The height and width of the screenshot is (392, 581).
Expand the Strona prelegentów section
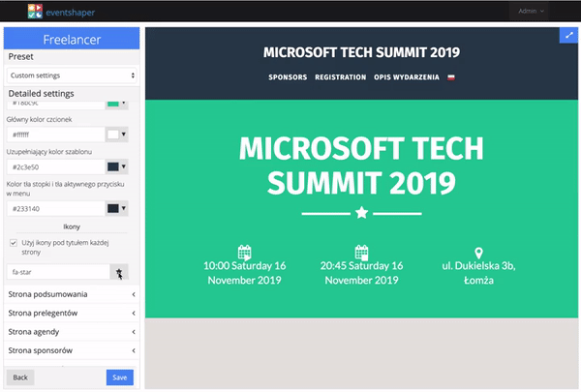coord(72,313)
